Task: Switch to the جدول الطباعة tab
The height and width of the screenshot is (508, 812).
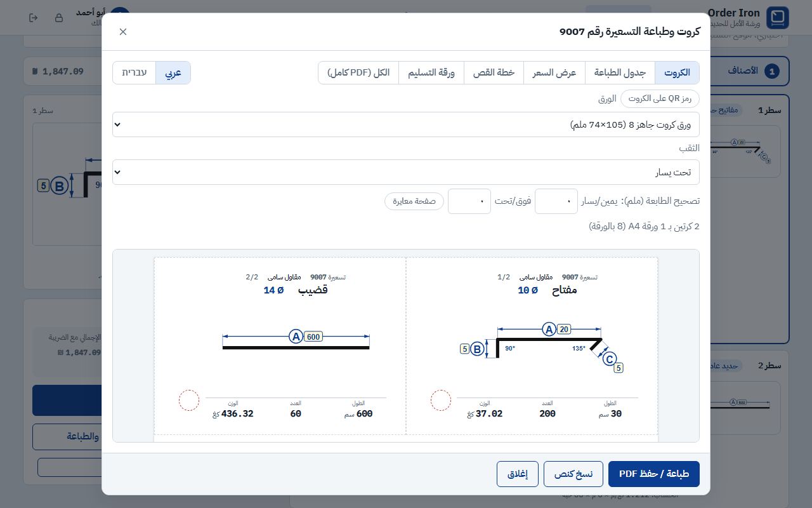Action: coord(620,73)
